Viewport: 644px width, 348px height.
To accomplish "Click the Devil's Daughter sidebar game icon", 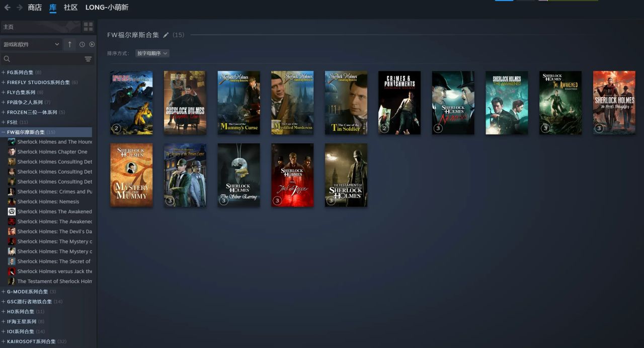I will pyautogui.click(x=12, y=231).
